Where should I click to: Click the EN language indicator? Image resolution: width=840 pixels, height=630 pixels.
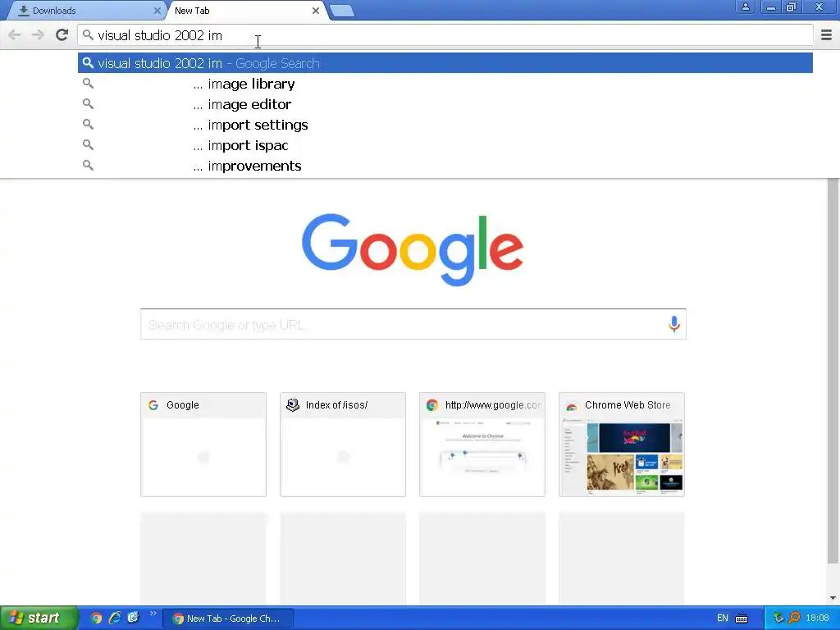(x=722, y=619)
